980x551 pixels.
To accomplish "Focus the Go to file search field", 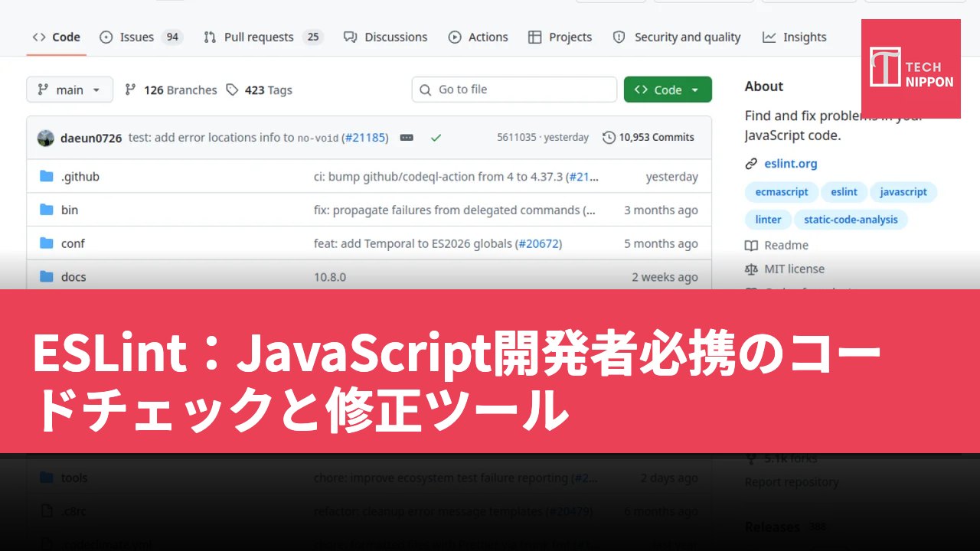I will point(514,90).
